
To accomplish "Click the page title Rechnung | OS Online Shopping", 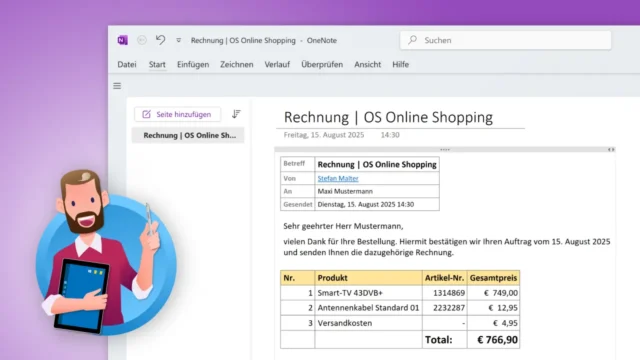I will click(388, 117).
